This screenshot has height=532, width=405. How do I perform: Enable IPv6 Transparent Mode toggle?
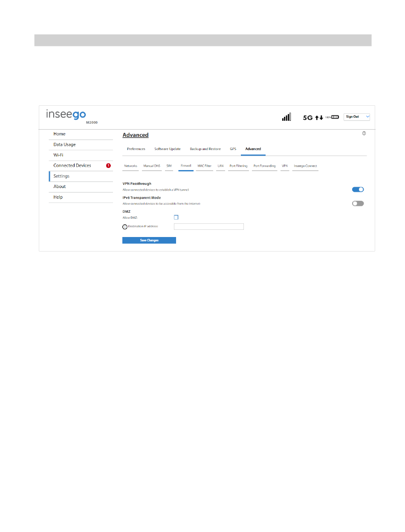click(x=358, y=203)
